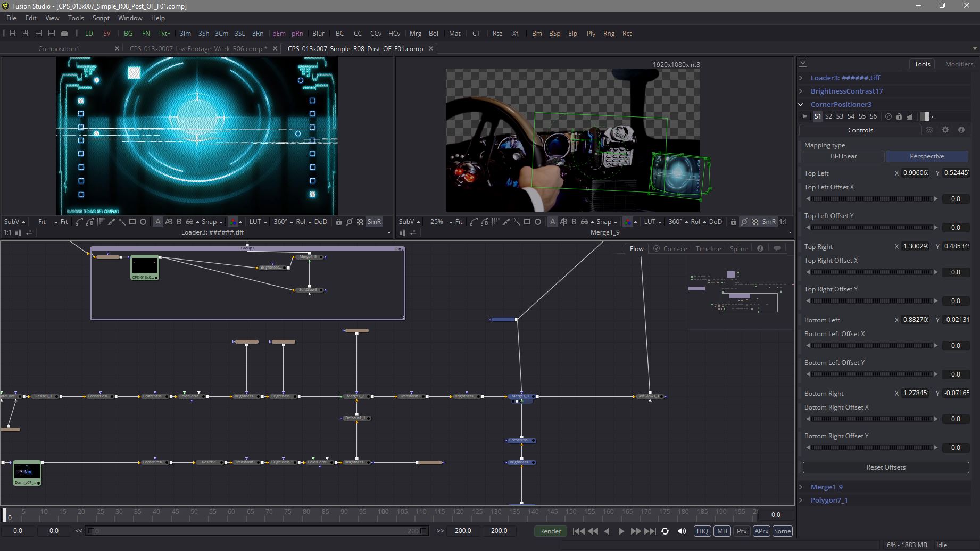
Task: Expand the Merge1_9 tool controls
Action: (x=801, y=487)
